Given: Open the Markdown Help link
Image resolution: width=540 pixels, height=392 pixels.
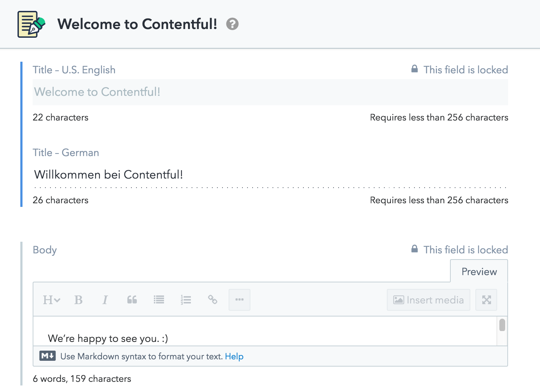Looking at the screenshot, I should 234,356.
